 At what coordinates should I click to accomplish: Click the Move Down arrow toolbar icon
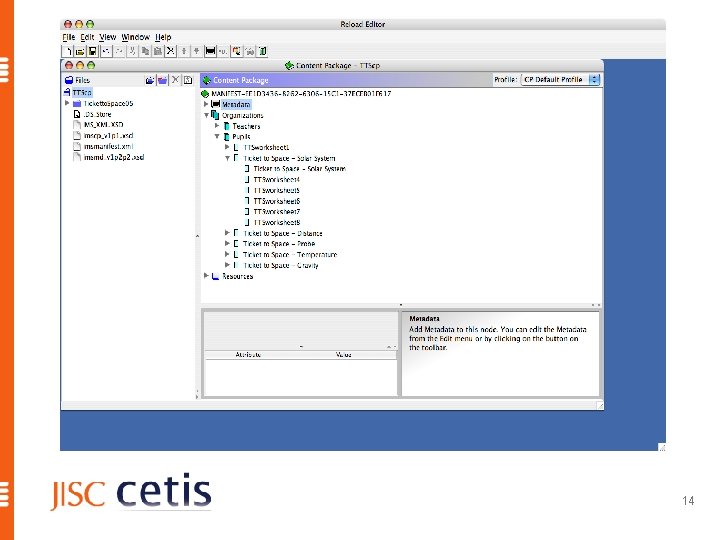[x=197, y=51]
